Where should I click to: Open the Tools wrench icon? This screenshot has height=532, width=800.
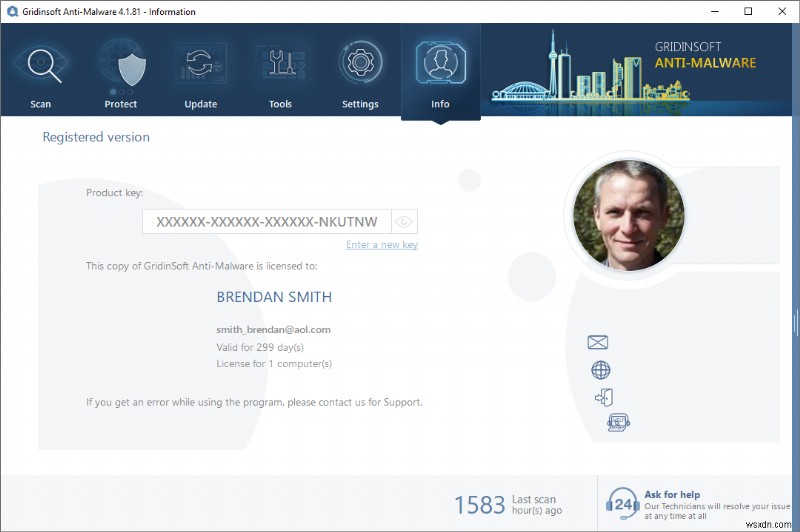pyautogui.click(x=280, y=64)
